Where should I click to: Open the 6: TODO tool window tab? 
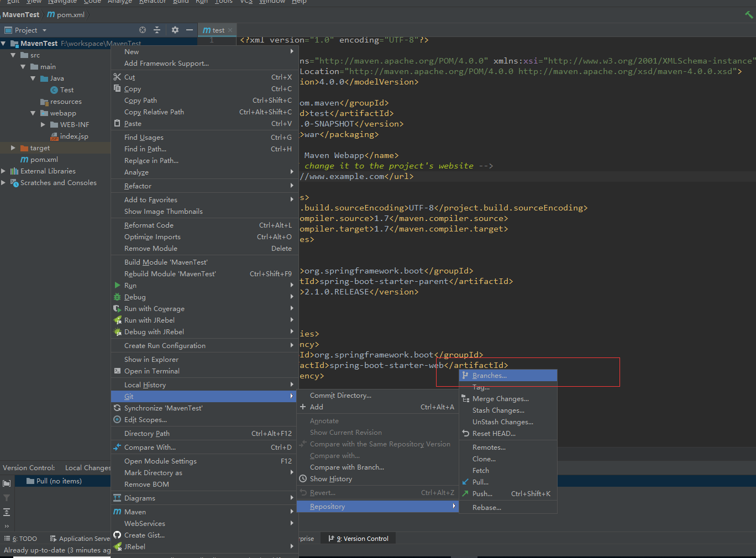point(20,538)
